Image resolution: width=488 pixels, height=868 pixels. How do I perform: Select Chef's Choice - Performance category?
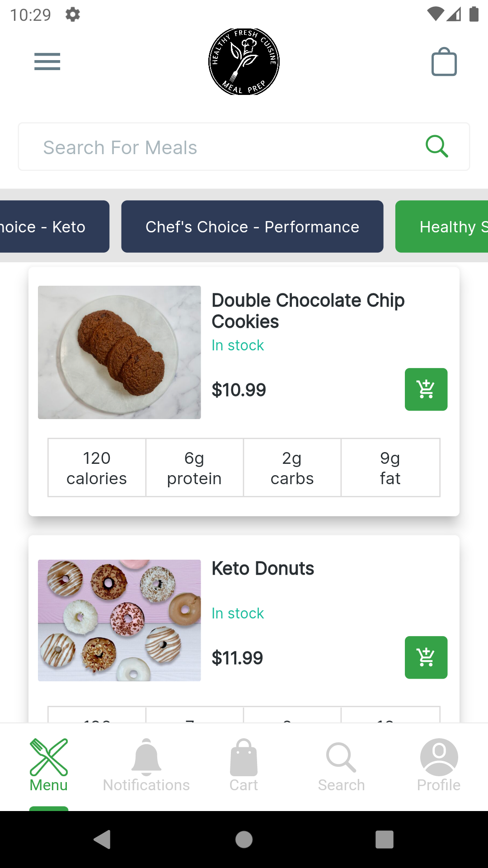pyautogui.click(x=252, y=226)
